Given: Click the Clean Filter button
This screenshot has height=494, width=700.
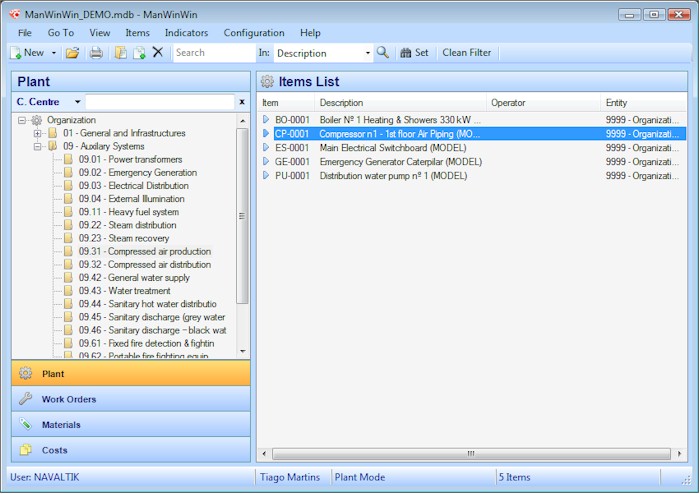Looking at the screenshot, I should pos(467,53).
